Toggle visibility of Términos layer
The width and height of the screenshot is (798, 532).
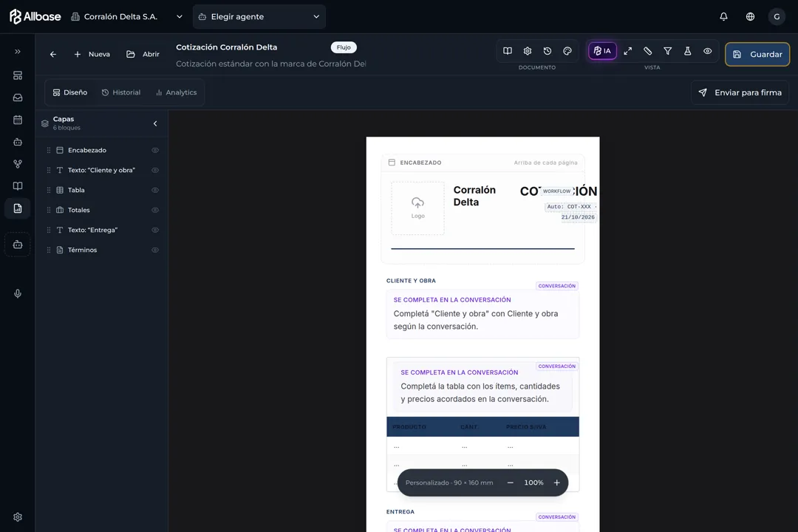[155, 250]
